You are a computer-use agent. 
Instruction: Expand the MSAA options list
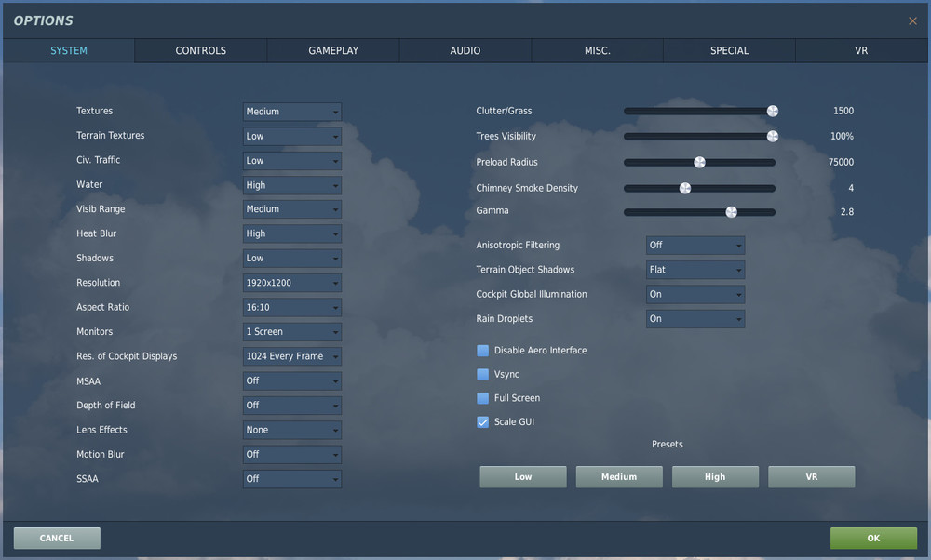[x=291, y=380]
